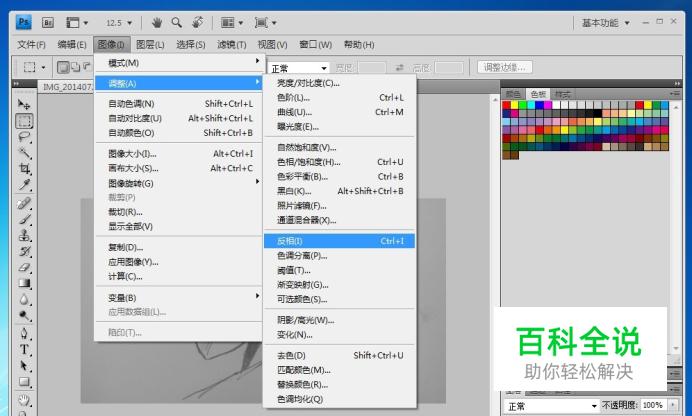This screenshot has width=692, height=416.
Task: Collapse the right panel dock using double arrows
Action: [x=677, y=83]
